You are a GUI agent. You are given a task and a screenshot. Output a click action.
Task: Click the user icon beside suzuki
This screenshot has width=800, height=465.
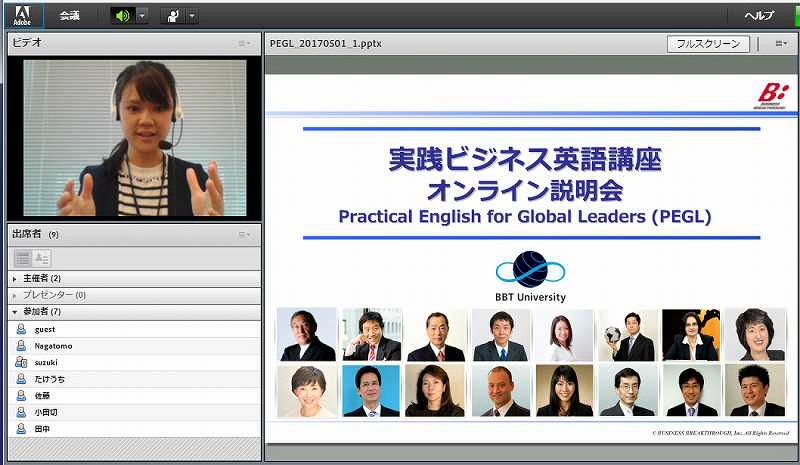pos(21,362)
